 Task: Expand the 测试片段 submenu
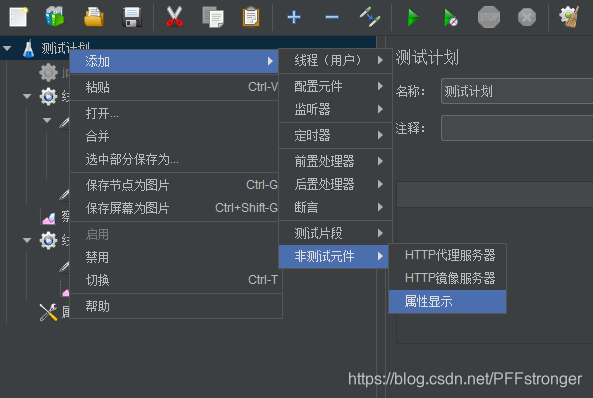click(x=335, y=233)
